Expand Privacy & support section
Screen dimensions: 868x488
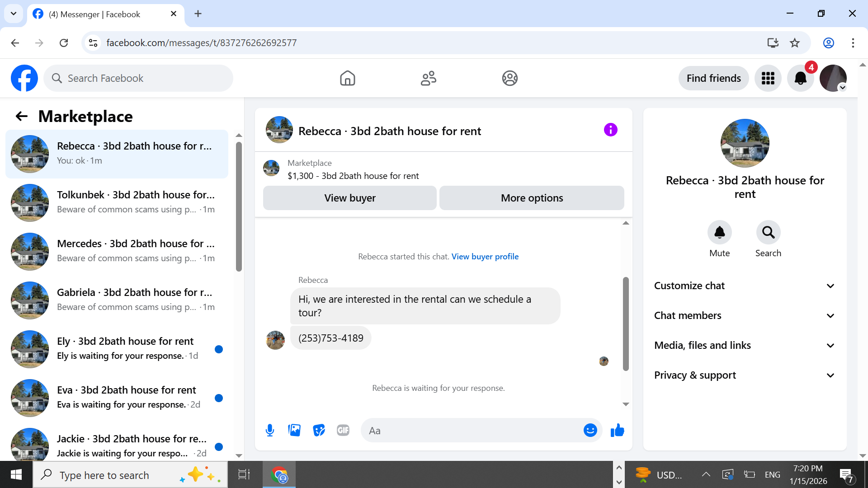[x=745, y=375]
